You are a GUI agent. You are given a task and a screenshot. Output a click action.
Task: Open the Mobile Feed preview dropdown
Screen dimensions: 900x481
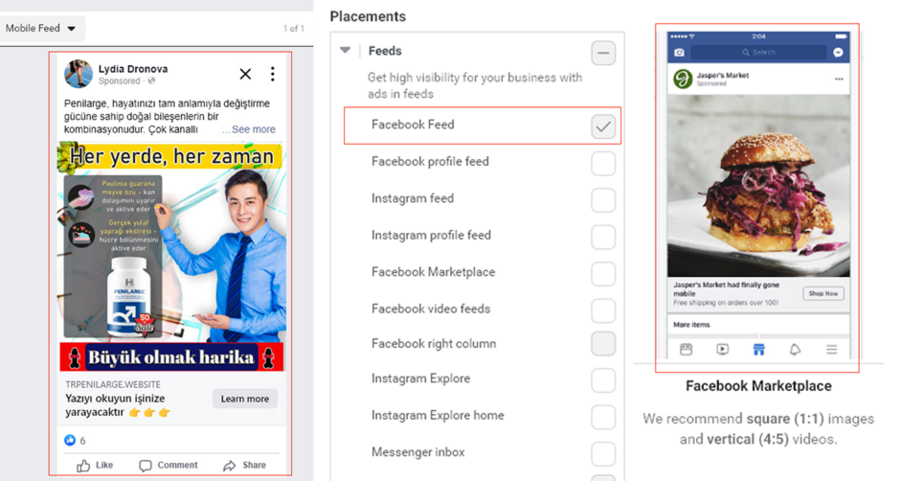(x=41, y=28)
